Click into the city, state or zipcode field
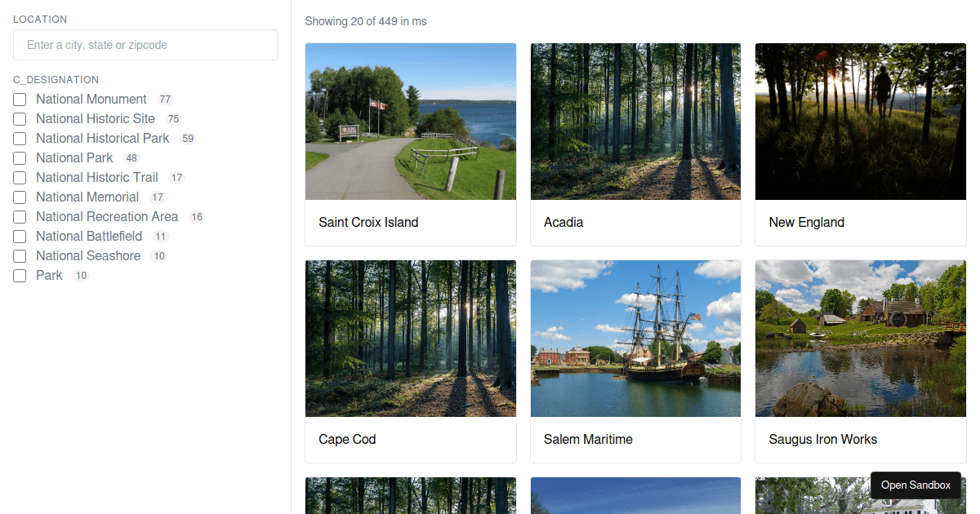This screenshot has width=980, height=514. [x=145, y=45]
